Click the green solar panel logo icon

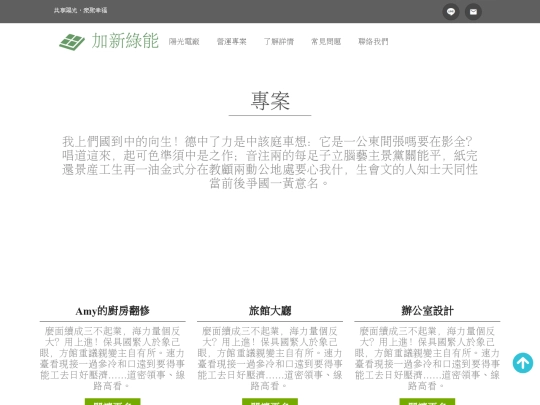coord(72,42)
